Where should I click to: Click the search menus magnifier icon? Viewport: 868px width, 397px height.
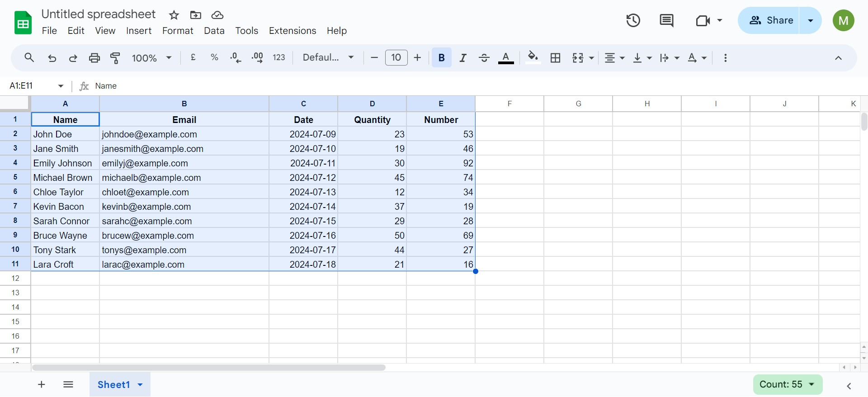click(29, 58)
